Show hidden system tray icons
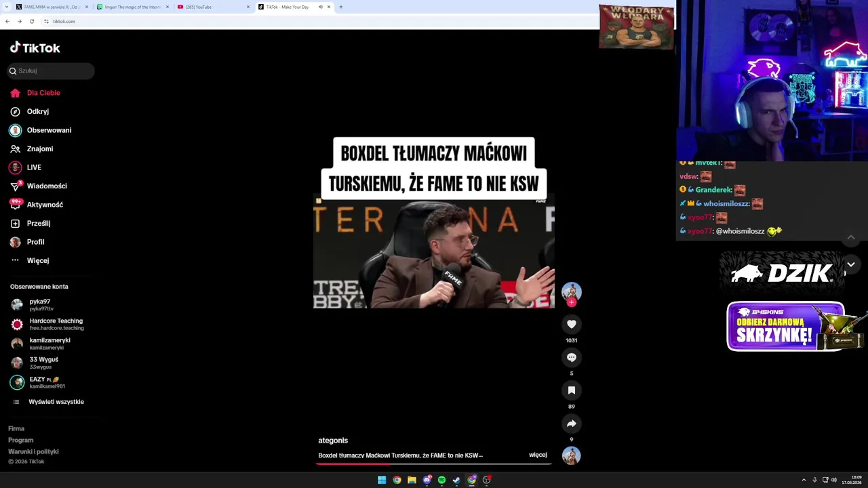This screenshot has width=868, height=488. [x=804, y=480]
